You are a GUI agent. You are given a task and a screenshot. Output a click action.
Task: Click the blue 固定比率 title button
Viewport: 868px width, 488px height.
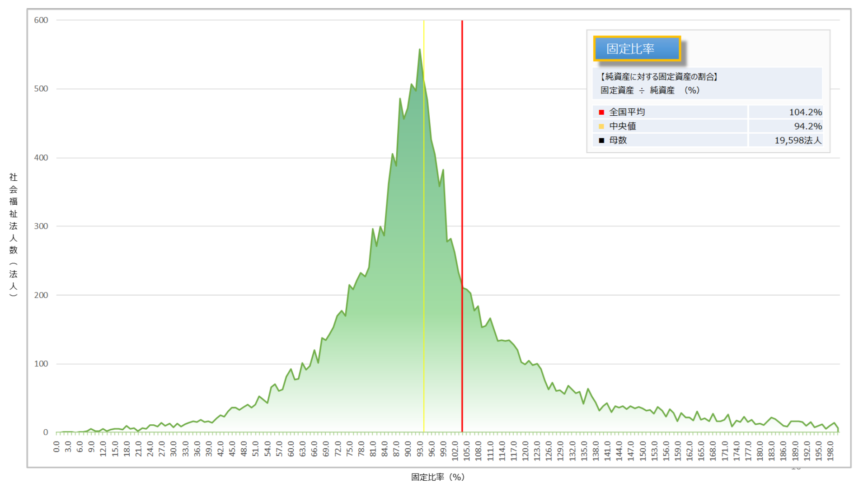(x=636, y=48)
